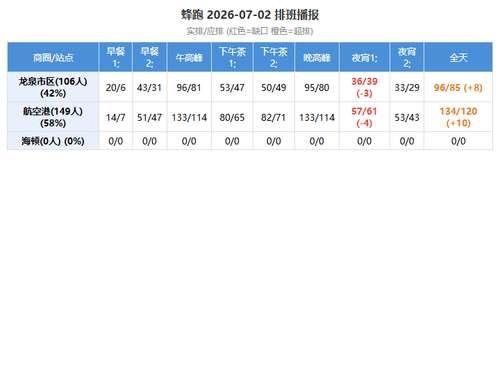
Task: Click 海顿 row 0/0 under 夜宵1;
Action: pyautogui.click(x=364, y=141)
